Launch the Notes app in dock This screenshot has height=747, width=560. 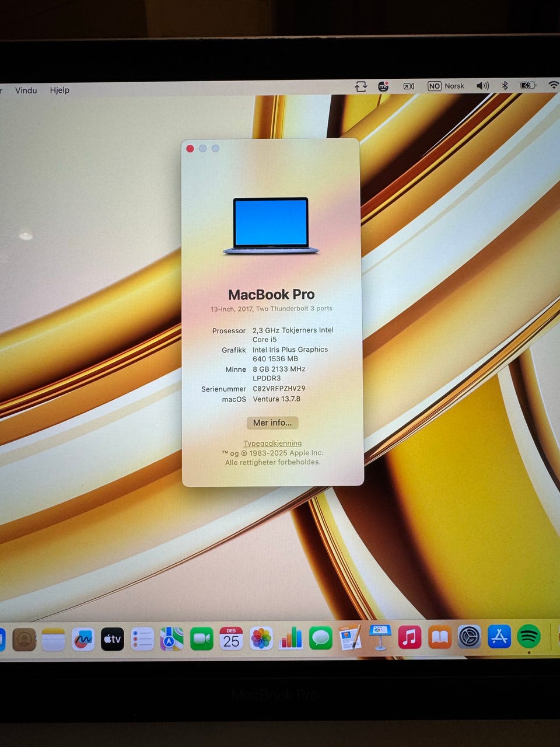coord(53,639)
